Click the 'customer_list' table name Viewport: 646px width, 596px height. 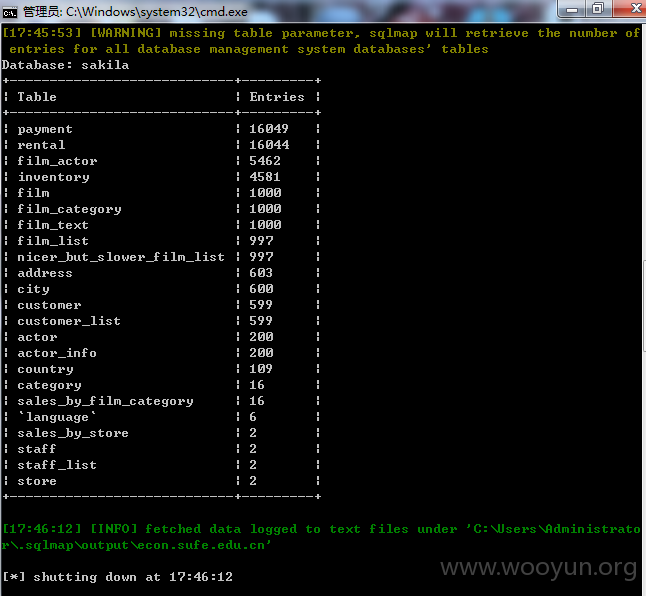tap(69, 321)
